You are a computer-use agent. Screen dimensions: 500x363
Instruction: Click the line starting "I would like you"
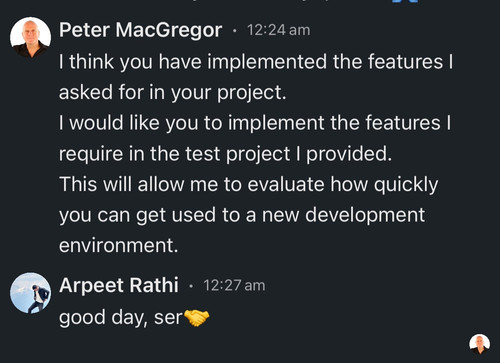coord(255,123)
